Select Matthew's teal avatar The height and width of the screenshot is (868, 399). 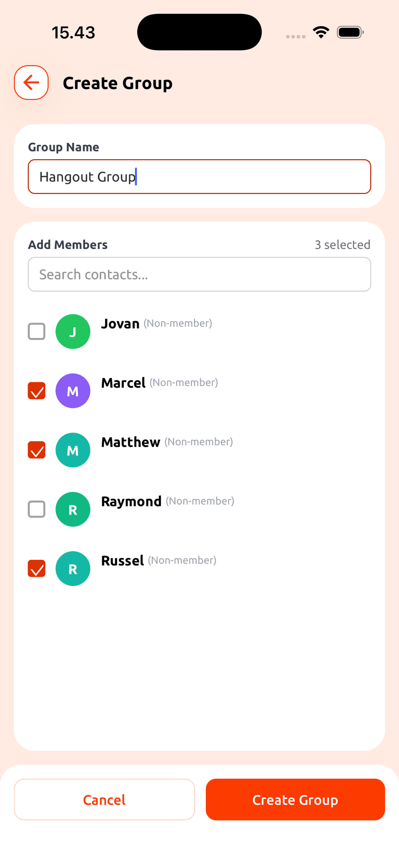coord(73,450)
